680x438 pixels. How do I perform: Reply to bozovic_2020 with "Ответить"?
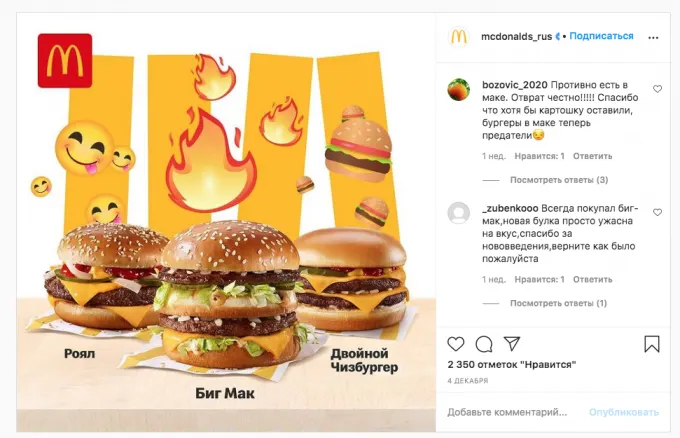click(x=592, y=156)
